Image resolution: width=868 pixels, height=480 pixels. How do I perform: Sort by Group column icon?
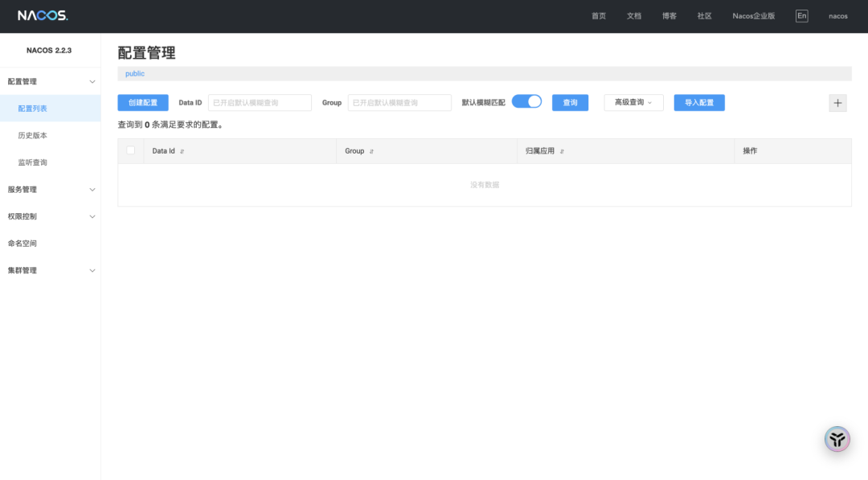[x=371, y=151]
